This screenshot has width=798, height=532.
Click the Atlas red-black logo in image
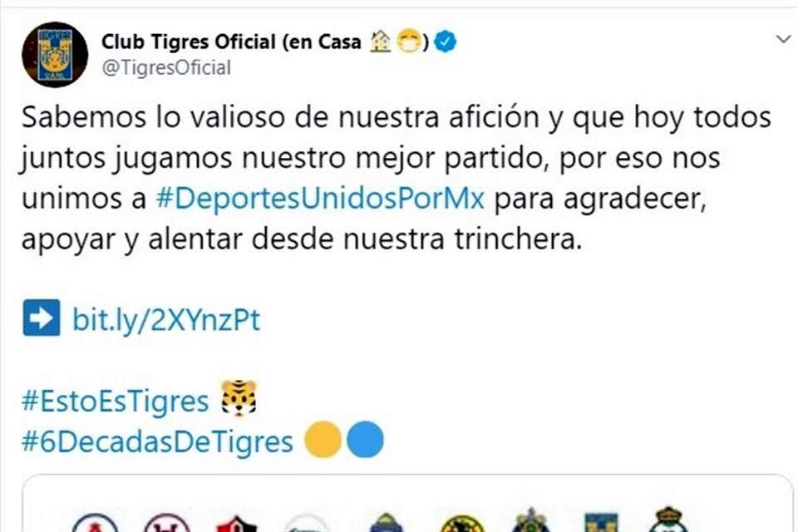237,524
